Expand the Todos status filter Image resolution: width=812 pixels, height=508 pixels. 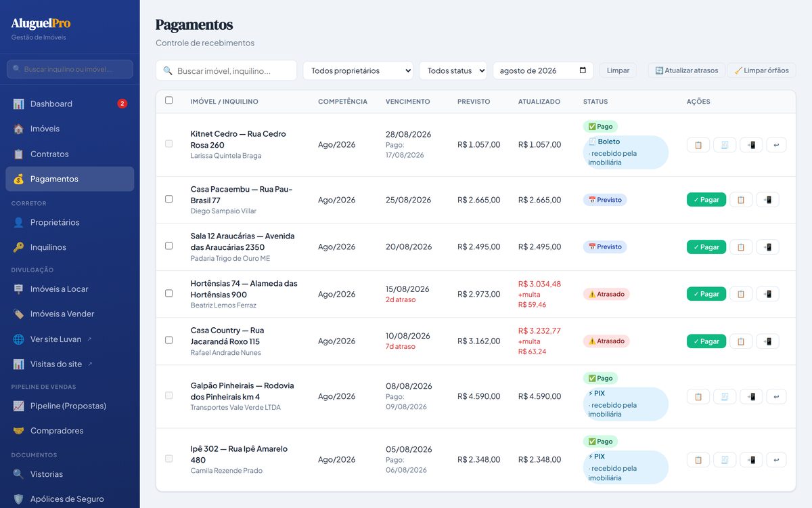click(x=453, y=70)
